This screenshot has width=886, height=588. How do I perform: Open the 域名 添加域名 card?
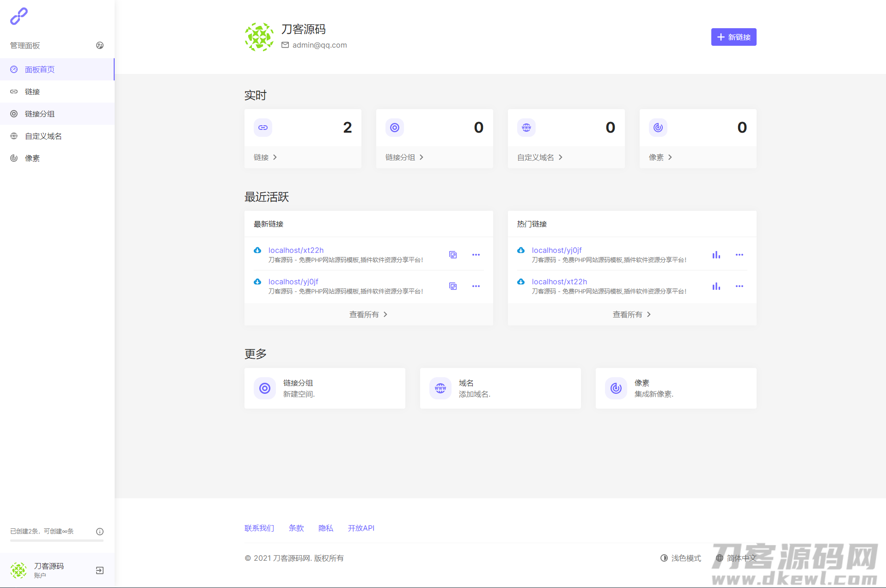pyautogui.click(x=500, y=388)
